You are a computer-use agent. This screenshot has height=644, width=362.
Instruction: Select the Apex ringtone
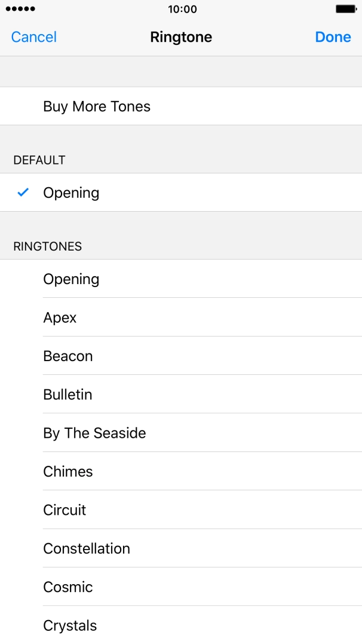(x=60, y=318)
